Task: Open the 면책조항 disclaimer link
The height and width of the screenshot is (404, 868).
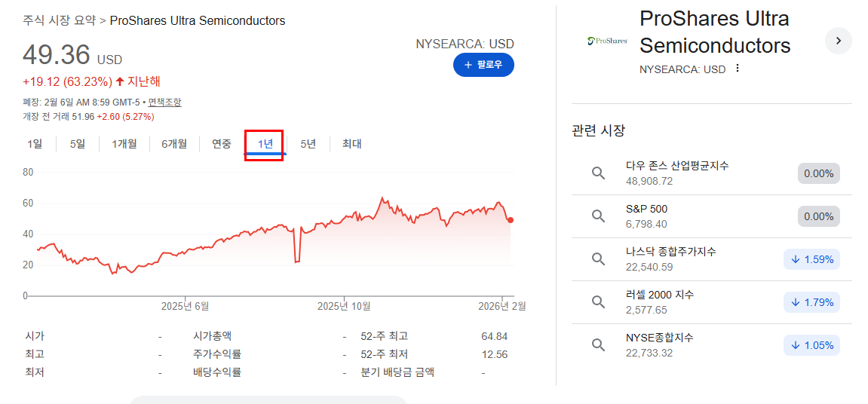Action: (164, 103)
